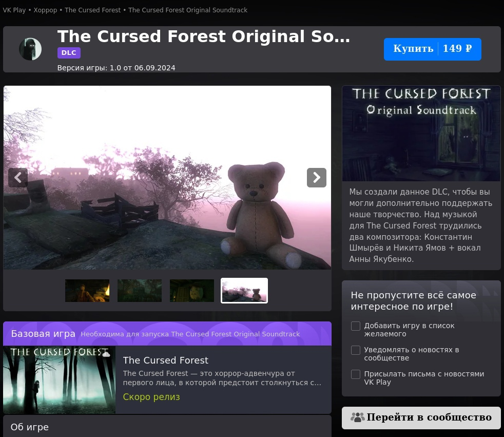The width and height of the screenshot is (504, 437).
Task: Open the "Скоро релиз" link
Action: (x=151, y=397)
